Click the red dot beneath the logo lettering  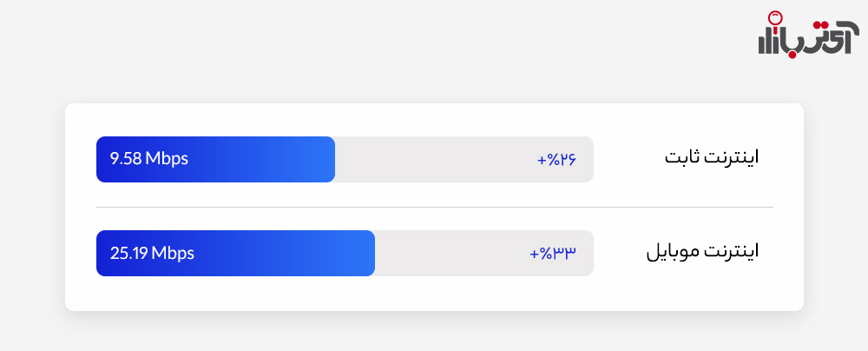(x=792, y=55)
